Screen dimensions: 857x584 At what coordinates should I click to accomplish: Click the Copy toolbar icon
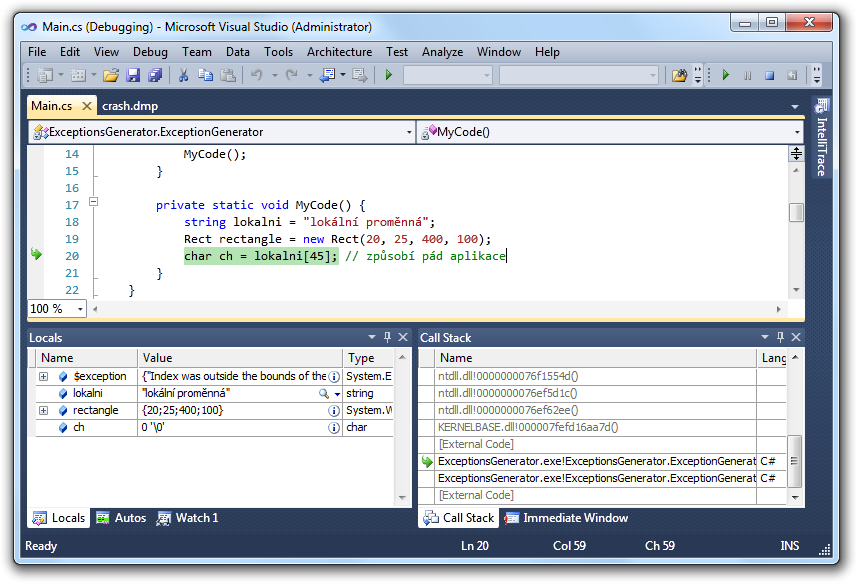pos(206,75)
